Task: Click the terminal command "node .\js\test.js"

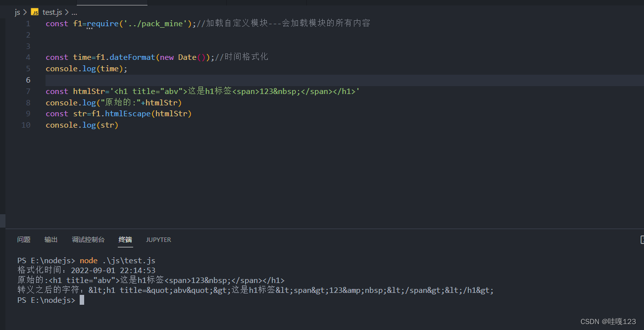Action: coord(118,260)
